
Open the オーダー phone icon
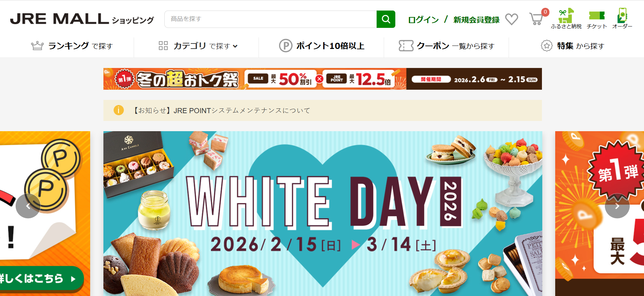coord(622,19)
